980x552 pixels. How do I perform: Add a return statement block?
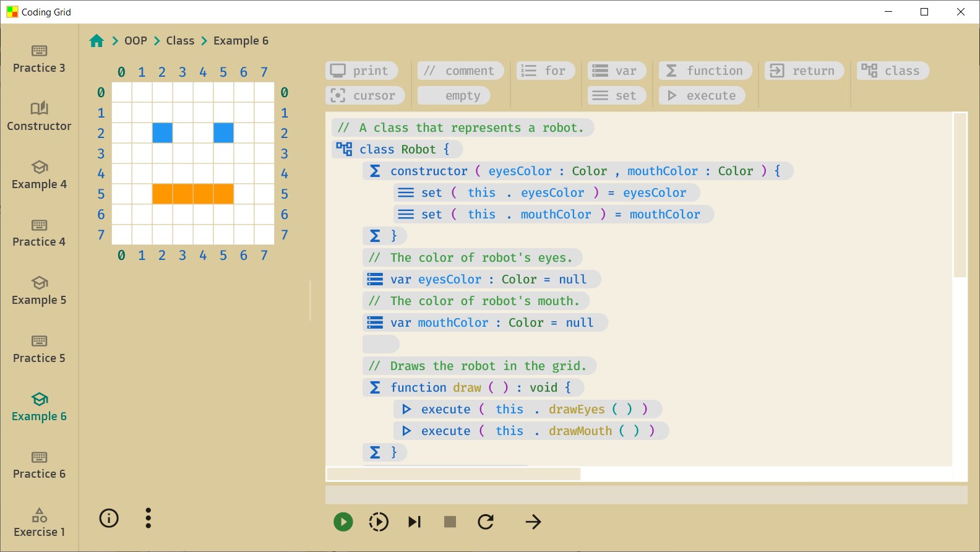pos(804,71)
